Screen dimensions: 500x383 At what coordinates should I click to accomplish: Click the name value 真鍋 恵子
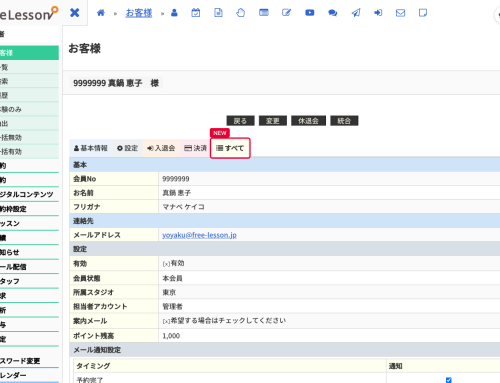click(x=176, y=193)
